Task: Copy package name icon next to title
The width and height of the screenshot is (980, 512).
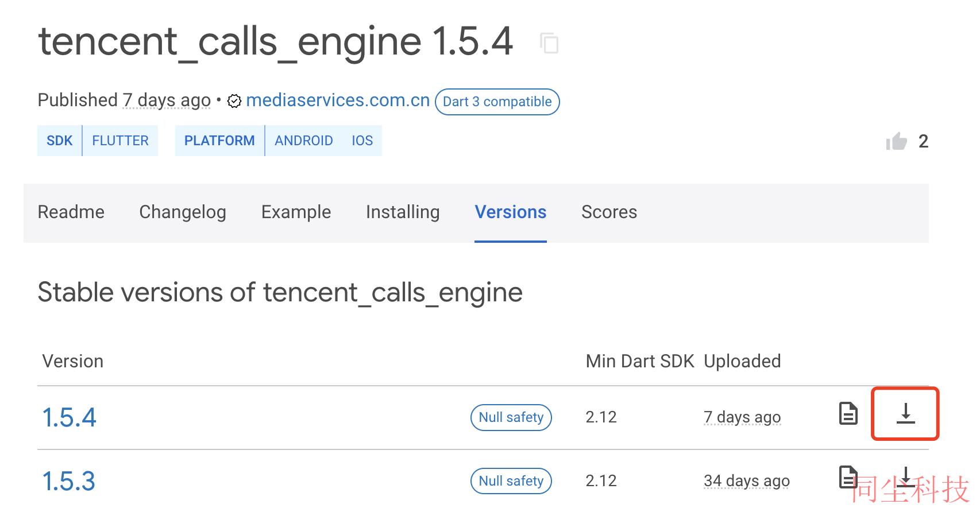Action: coord(549,43)
